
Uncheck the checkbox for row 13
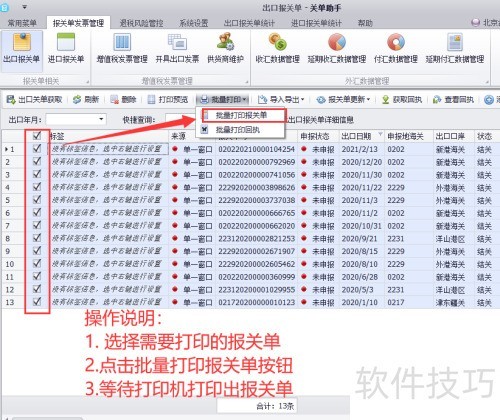37,302
